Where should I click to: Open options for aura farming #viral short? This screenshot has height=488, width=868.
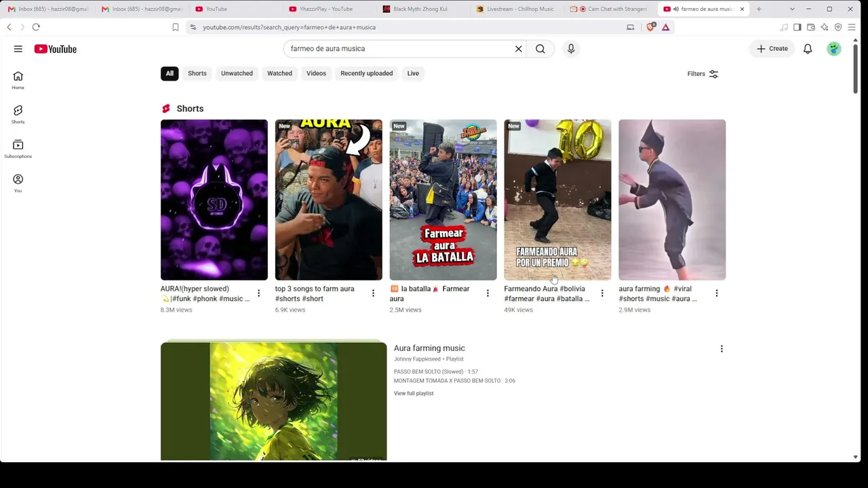pos(717,293)
